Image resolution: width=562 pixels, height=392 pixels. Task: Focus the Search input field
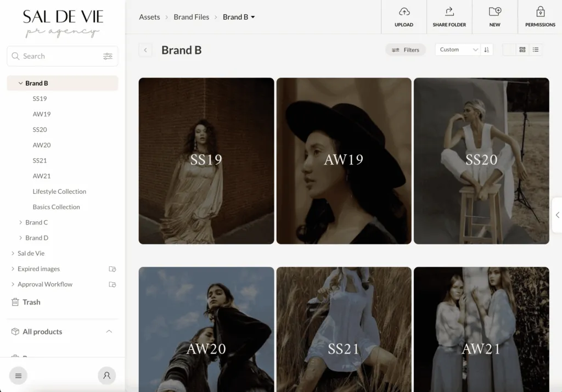[63, 57]
